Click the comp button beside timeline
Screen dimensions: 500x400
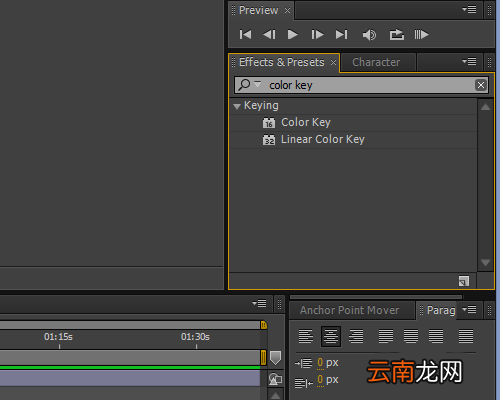click(x=275, y=379)
